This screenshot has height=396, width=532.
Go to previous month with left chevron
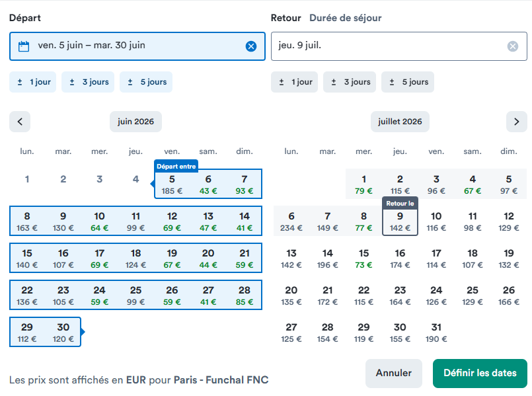click(x=20, y=122)
